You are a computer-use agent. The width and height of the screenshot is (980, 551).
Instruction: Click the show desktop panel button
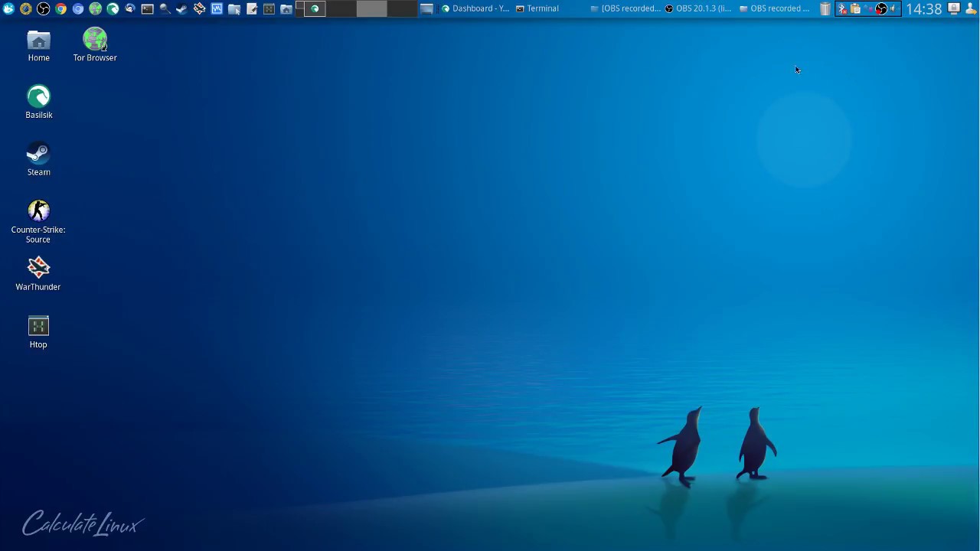(x=426, y=8)
